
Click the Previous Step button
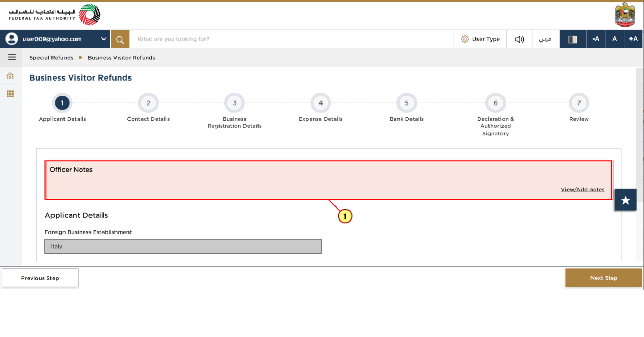point(40,278)
